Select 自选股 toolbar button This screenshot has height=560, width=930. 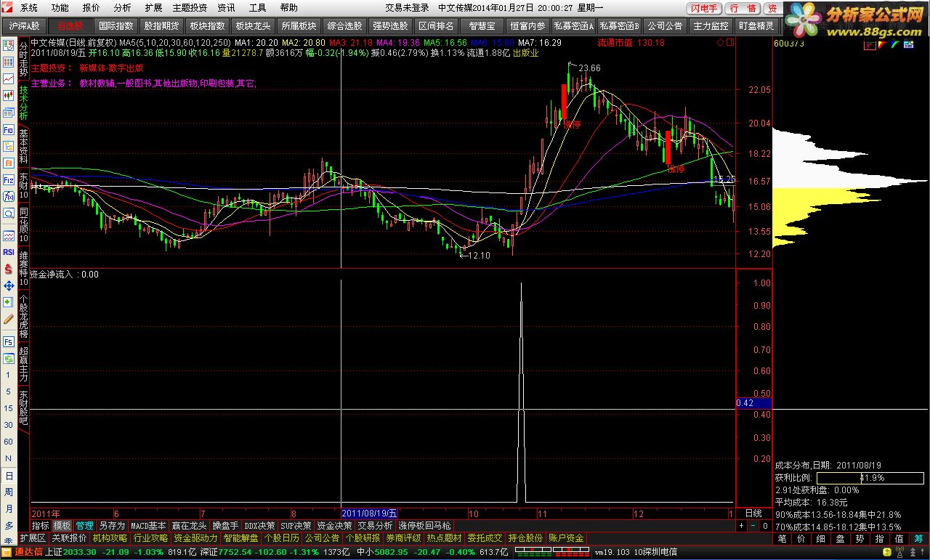point(70,25)
